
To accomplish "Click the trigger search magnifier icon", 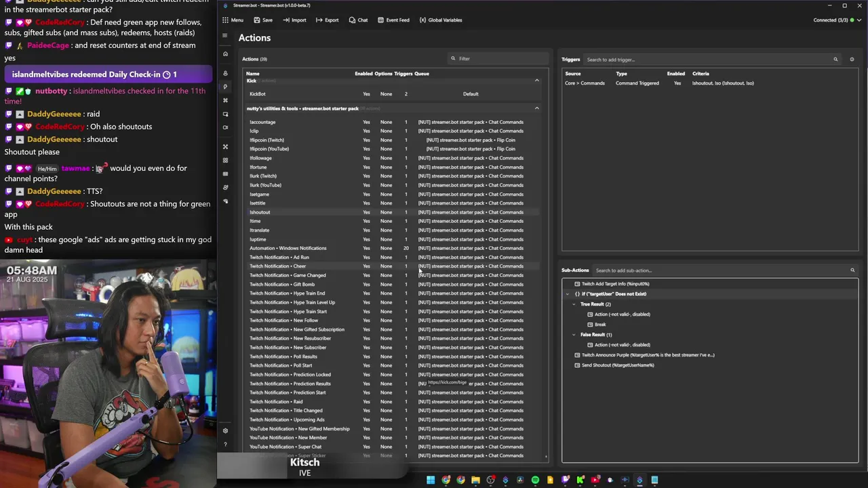I will 835,60.
